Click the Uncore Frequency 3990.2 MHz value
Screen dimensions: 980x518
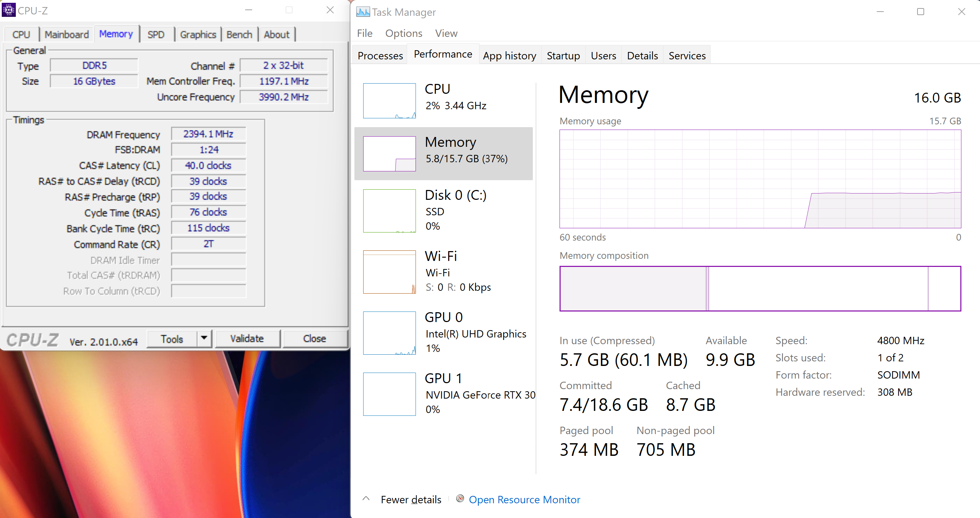pyautogui.click(x=283, y=97)
